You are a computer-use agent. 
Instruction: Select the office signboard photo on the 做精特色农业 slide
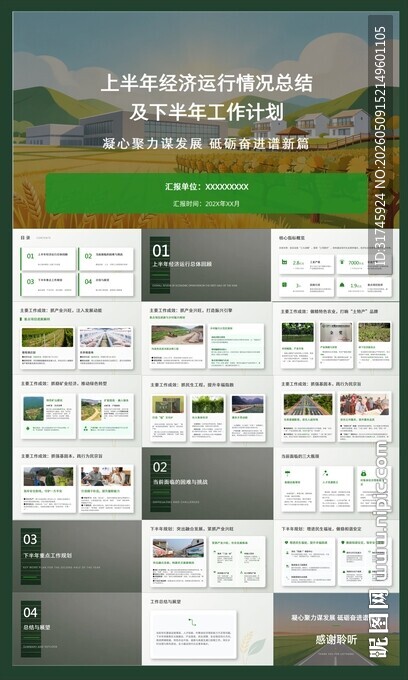tap(336, 332)
